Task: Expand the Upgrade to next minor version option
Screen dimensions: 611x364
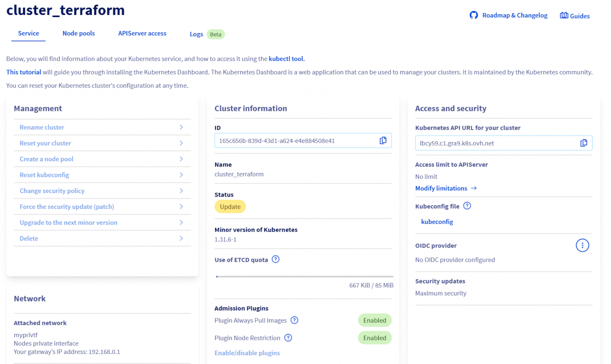Action: tap(182, 222)
